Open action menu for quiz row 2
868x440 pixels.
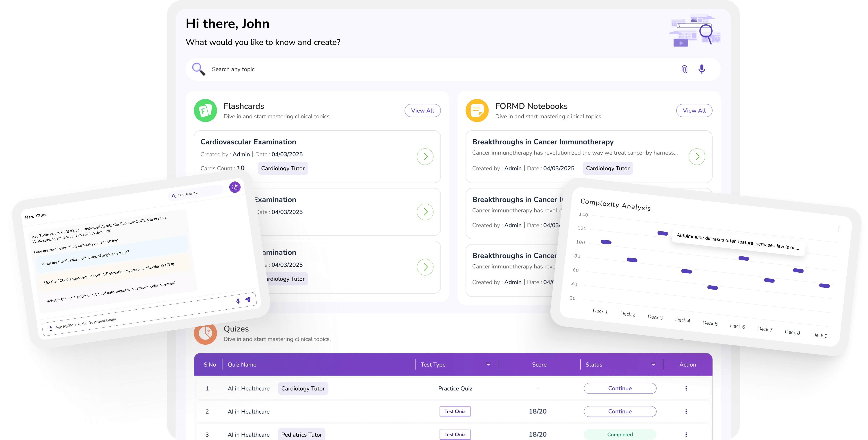686,411
